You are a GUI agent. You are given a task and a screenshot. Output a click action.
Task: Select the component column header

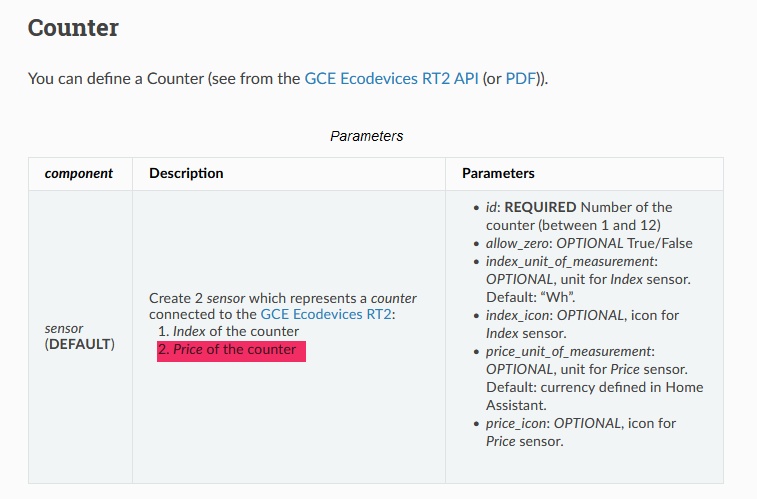pos(79,173)
